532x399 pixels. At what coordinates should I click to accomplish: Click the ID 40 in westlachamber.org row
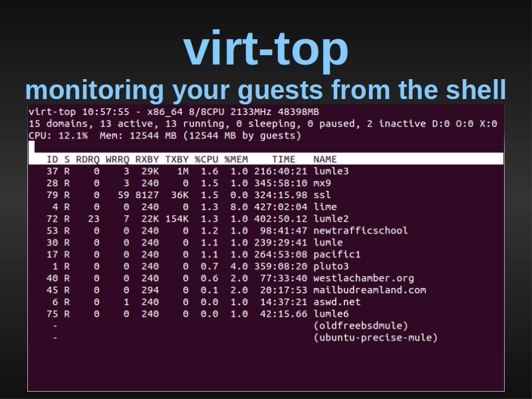pyautogui.click(x=53, y=278)
